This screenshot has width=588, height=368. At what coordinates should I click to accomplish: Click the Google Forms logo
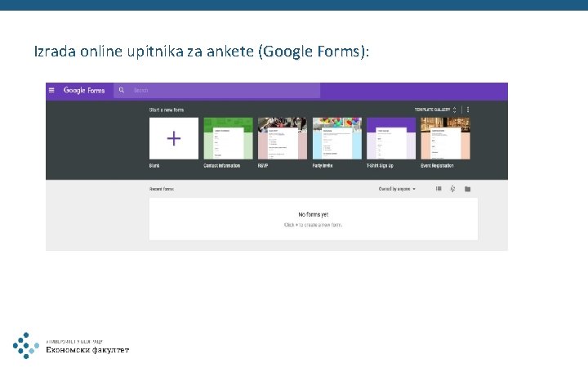coord(84,91)
